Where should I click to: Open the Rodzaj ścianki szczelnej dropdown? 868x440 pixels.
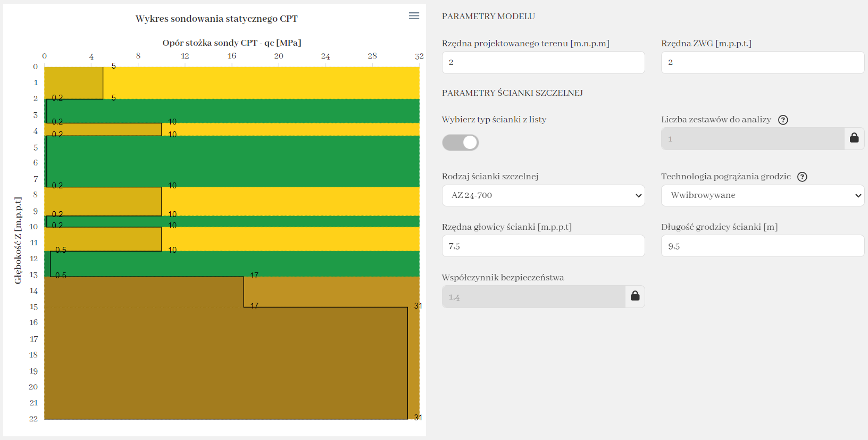pos(543,195)
